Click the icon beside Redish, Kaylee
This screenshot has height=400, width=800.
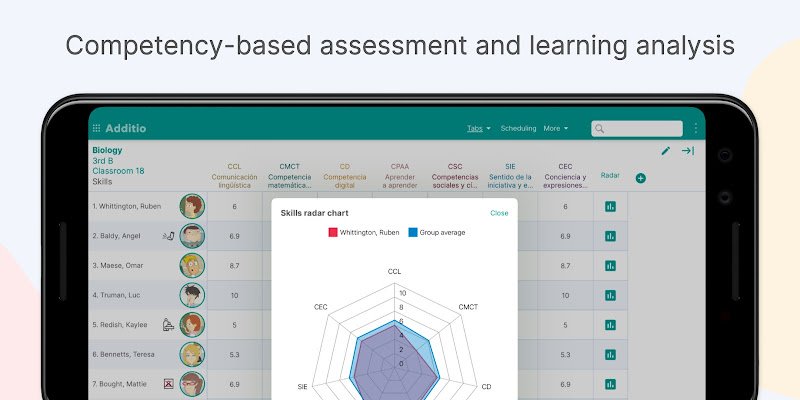168,324
